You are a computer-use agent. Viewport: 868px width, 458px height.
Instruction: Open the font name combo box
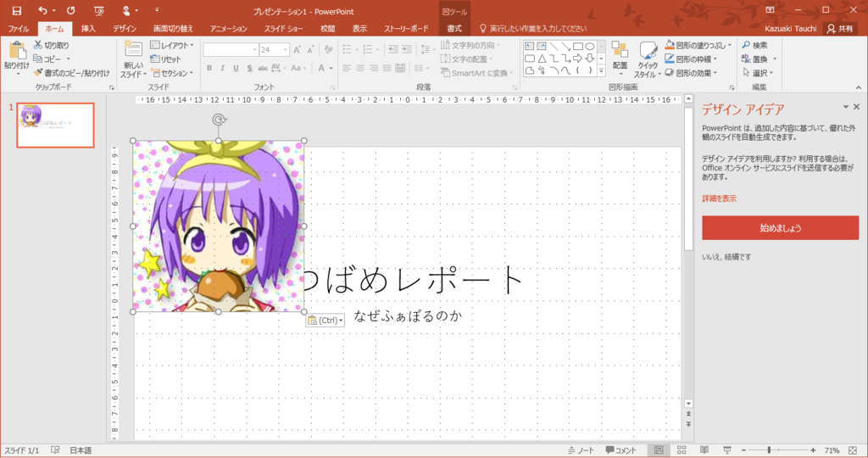(x=231, y=50)
